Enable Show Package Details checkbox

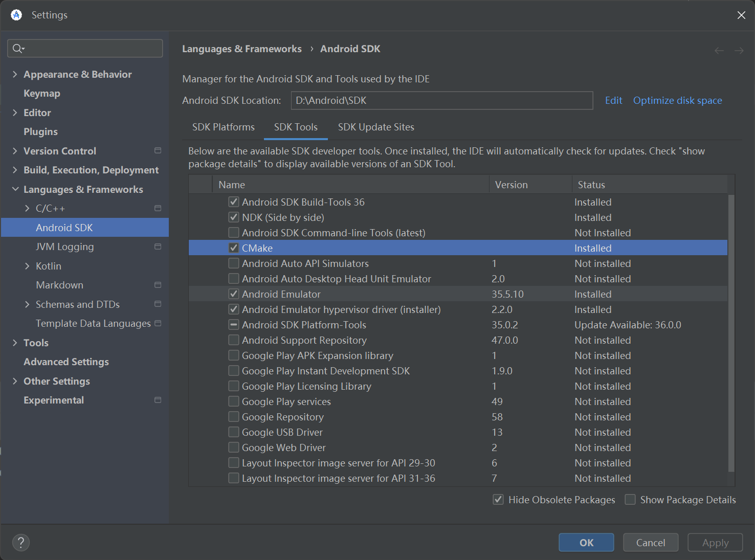pos(630,500)
